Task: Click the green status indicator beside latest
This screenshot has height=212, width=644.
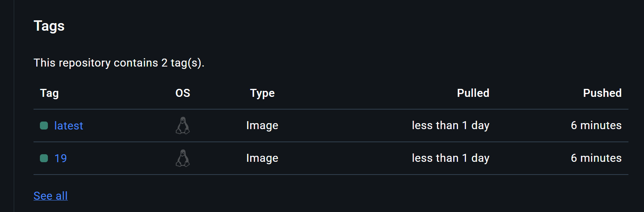Action: pos(44,126)
